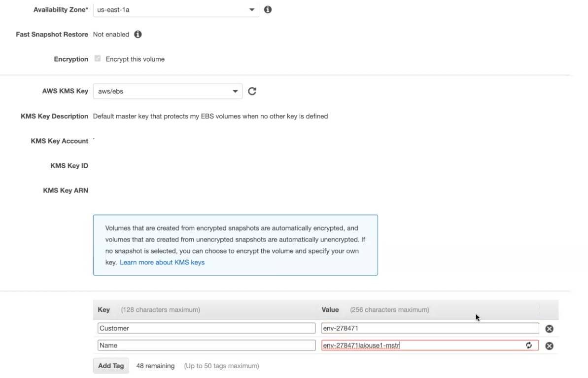Focus the Customer key input field
This screenshot has height=378, width=588.
(206, 328)
